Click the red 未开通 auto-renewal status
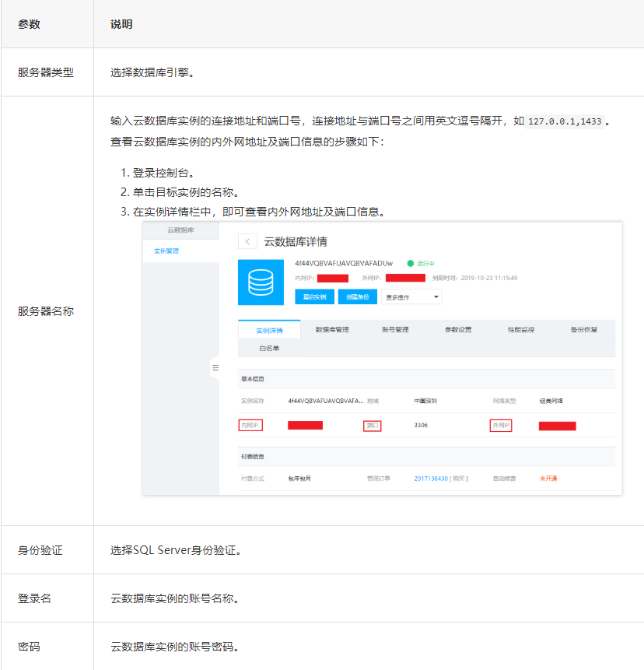644x670 pixels. (x=549, y=478)
